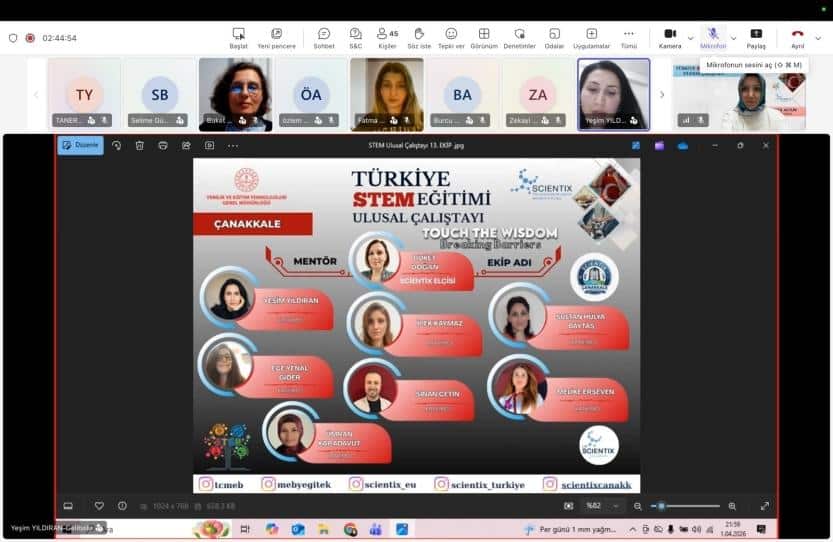
Task: Open photo viewer three-dots menu
Action: pyautogui.click(x=233, y=145)
